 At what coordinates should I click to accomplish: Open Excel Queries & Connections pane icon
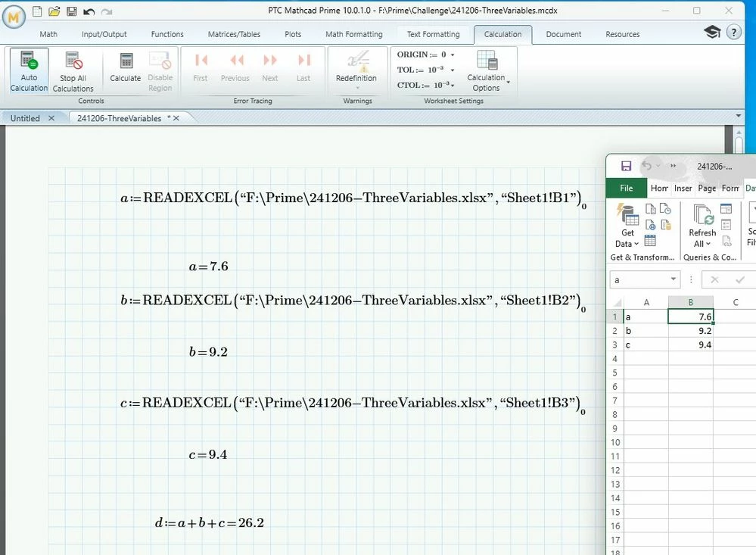[726, 208]
